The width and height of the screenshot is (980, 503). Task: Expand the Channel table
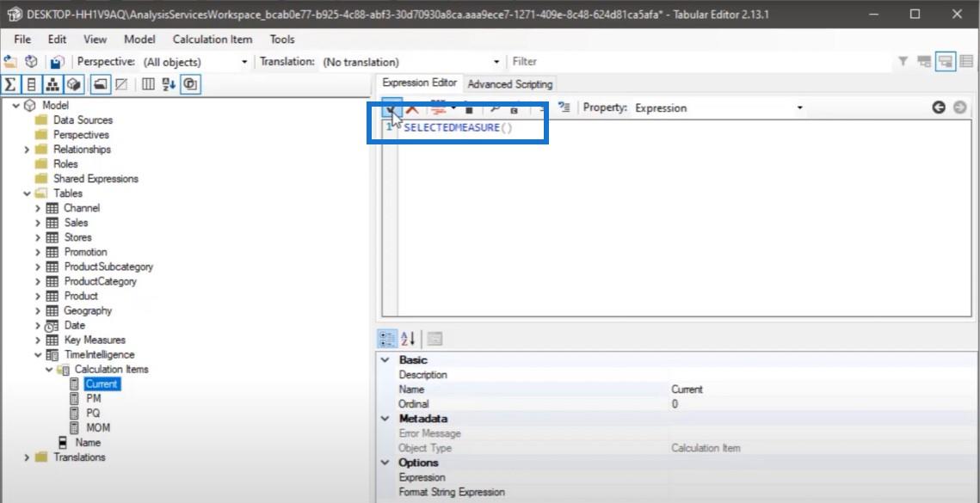click(38, 208)
